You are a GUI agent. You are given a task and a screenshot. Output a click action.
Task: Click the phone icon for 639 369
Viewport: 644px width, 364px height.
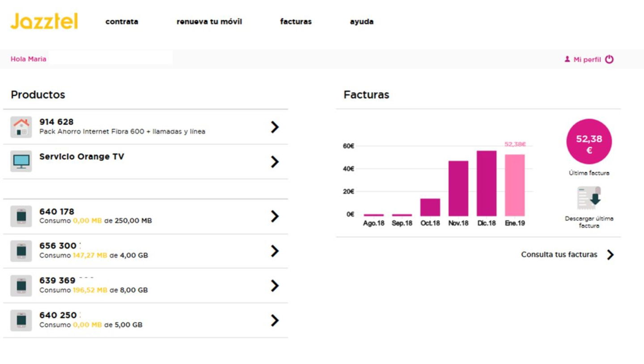click(21, 286)
